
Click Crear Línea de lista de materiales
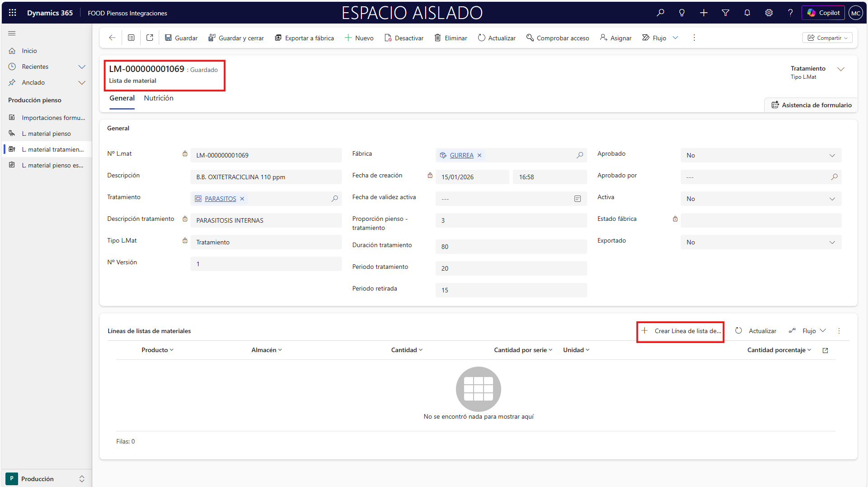coord(680,331)
